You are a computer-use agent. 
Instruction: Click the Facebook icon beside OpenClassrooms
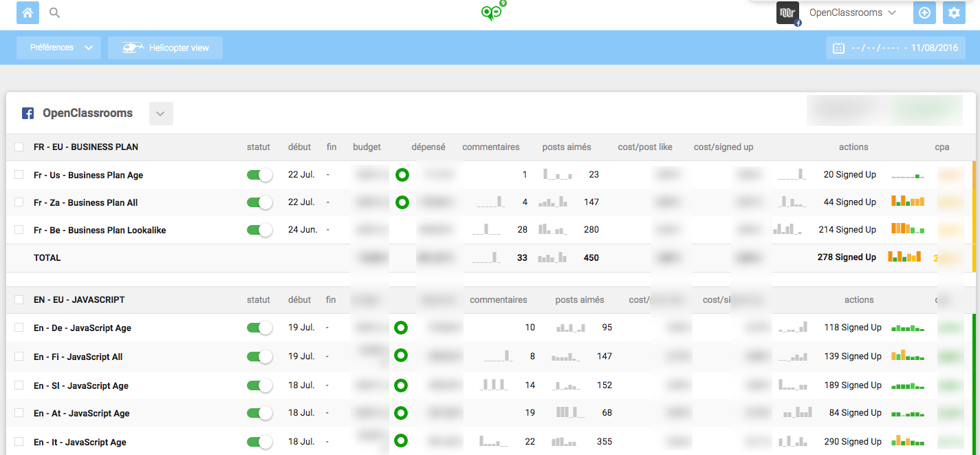(x=28, y=114)
